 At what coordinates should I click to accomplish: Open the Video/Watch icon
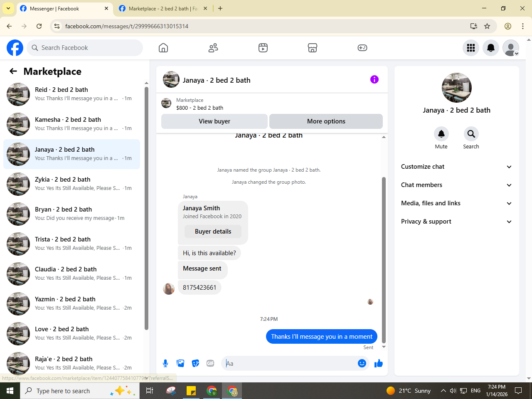click(263, 48)
